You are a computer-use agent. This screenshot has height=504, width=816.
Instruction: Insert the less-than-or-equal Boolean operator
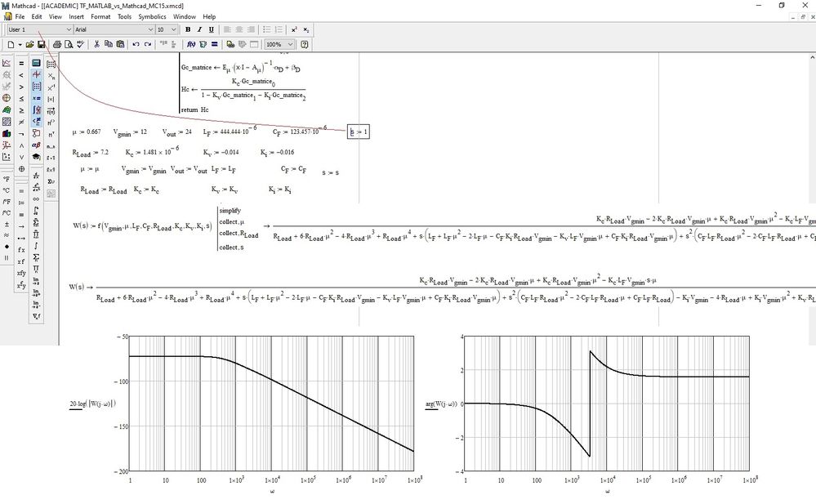coord(21,98)
